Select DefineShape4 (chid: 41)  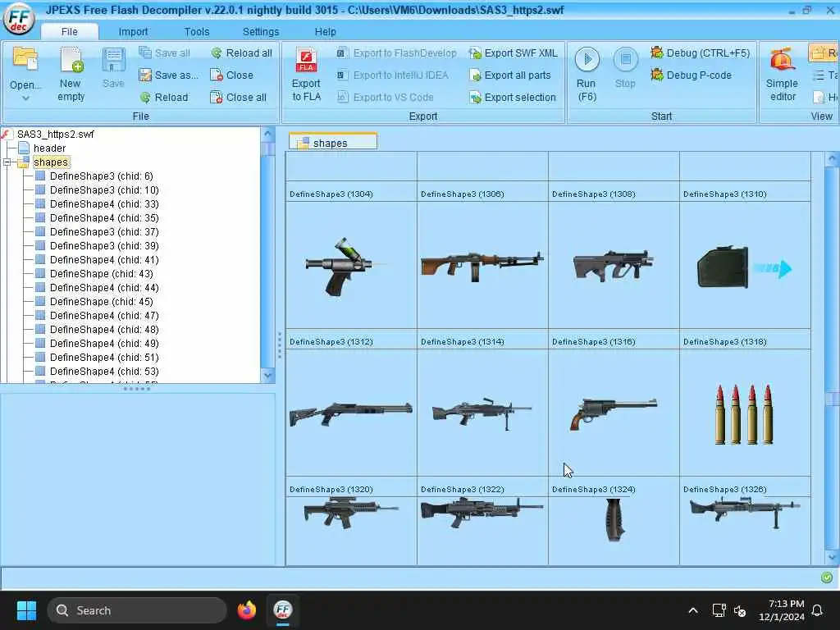(x=104, y=259)
